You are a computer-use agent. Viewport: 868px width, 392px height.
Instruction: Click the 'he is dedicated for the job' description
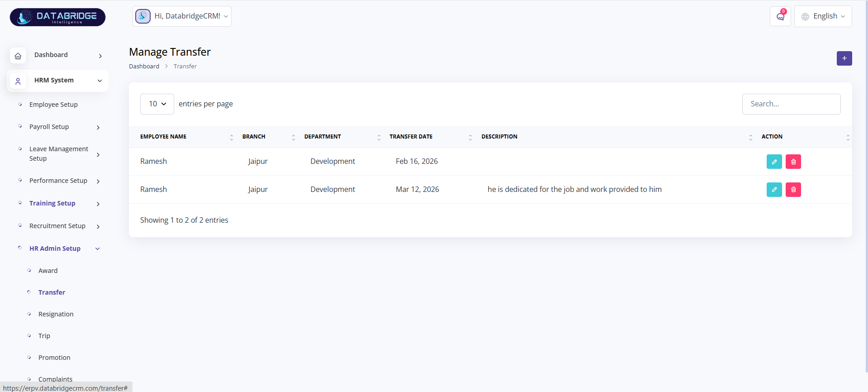(x=574, y=190)
